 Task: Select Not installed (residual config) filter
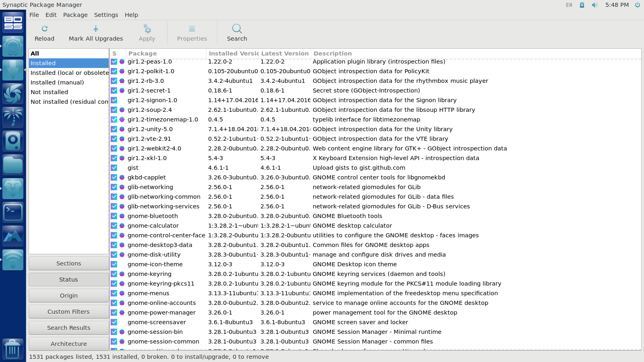pos(69,102)
